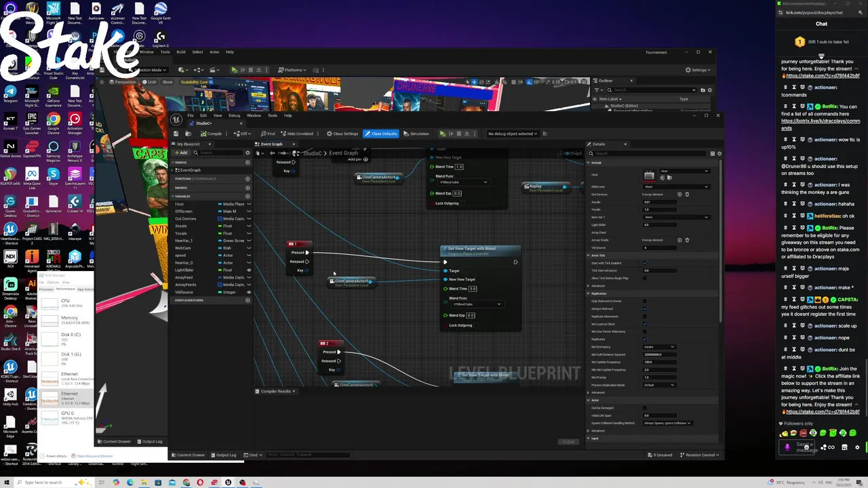Toggle Always Relevant checkbox
This screenshot has width=868, height=488.
tap(645, 308)
